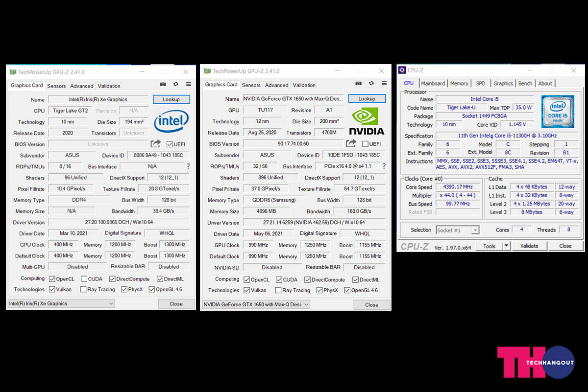Image resolution: width=588 pixels, height=392 pixels.
Task: Click title bar app icon of NVIDIA GPU-Z window
Action: point(208,71)
